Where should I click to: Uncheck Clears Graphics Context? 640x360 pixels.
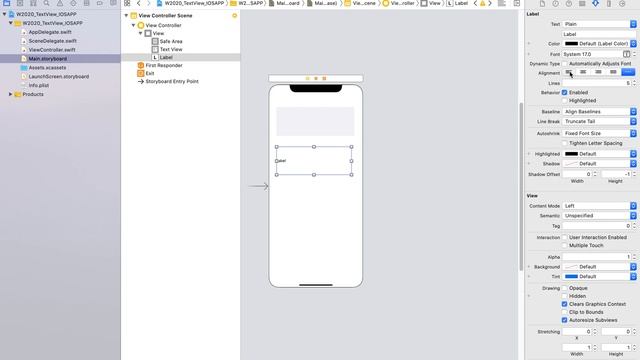click(565, 304)
